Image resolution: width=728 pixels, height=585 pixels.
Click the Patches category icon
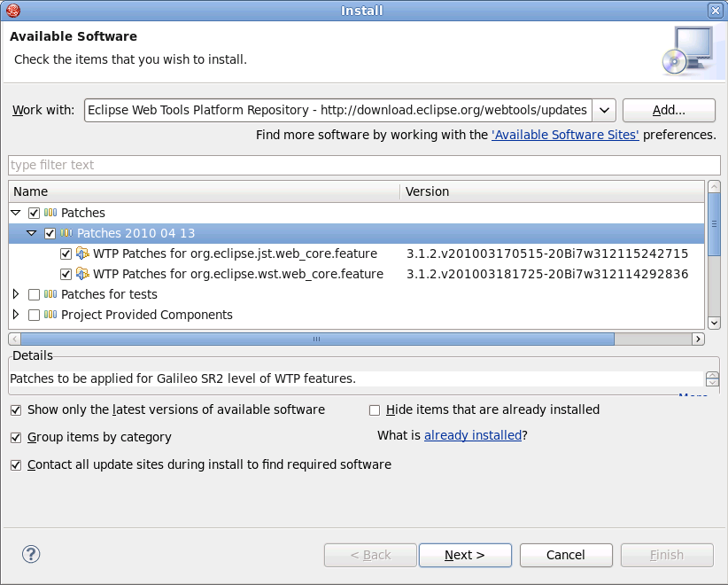50,213
